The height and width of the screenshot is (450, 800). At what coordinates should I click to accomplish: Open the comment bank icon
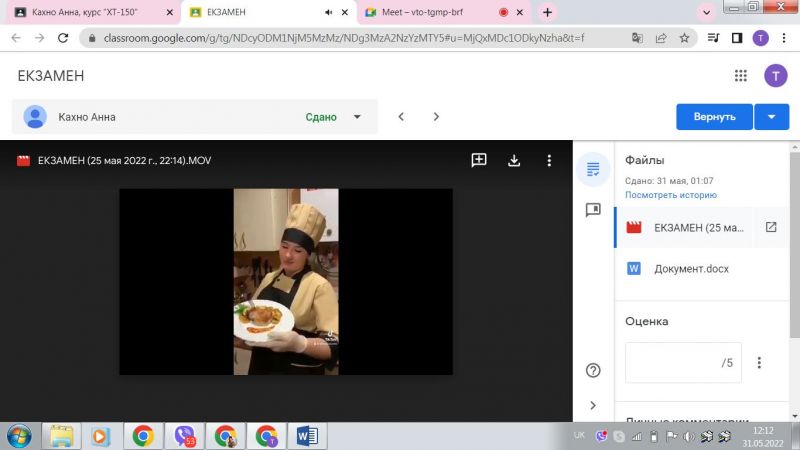(x=593, y=210)
